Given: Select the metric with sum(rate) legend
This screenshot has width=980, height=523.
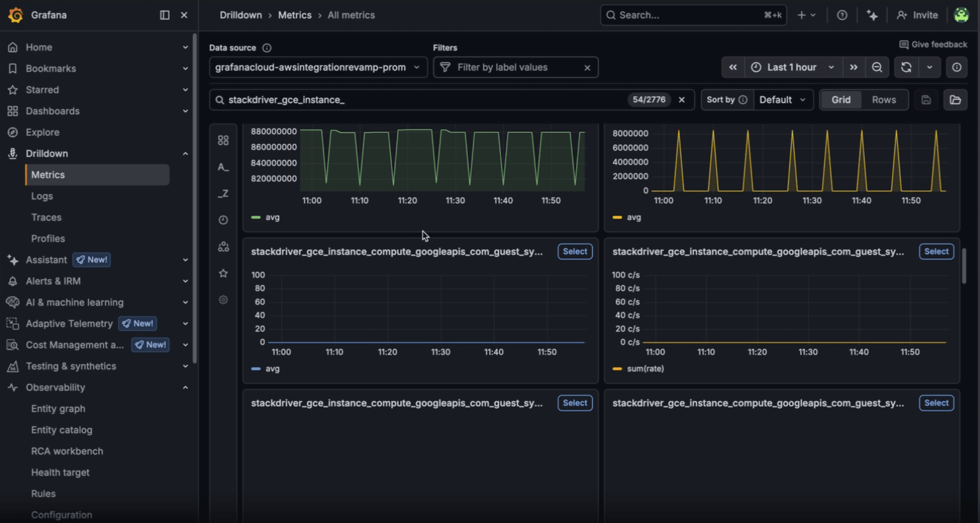Looking at the screenshot, I should [936, 251].
